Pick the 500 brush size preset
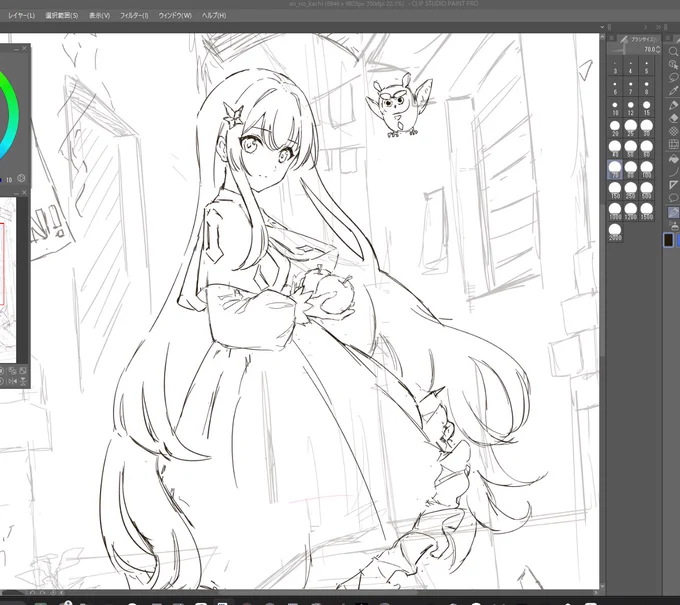 (x=647, y=190)
